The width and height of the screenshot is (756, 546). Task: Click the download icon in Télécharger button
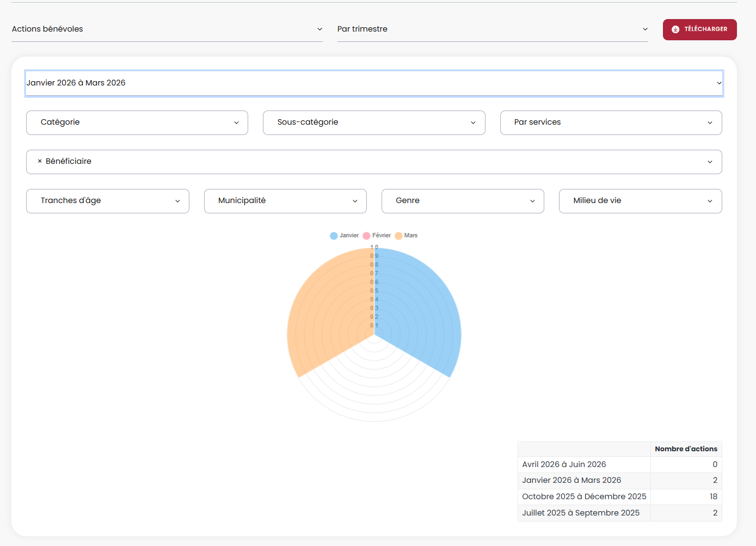click(x=675, y=29)
